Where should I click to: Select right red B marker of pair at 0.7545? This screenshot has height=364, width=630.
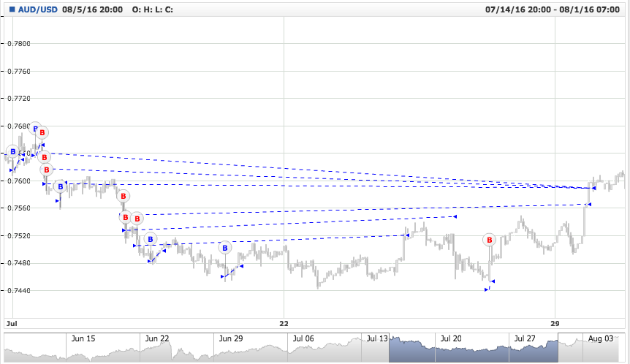click(137, 219)
